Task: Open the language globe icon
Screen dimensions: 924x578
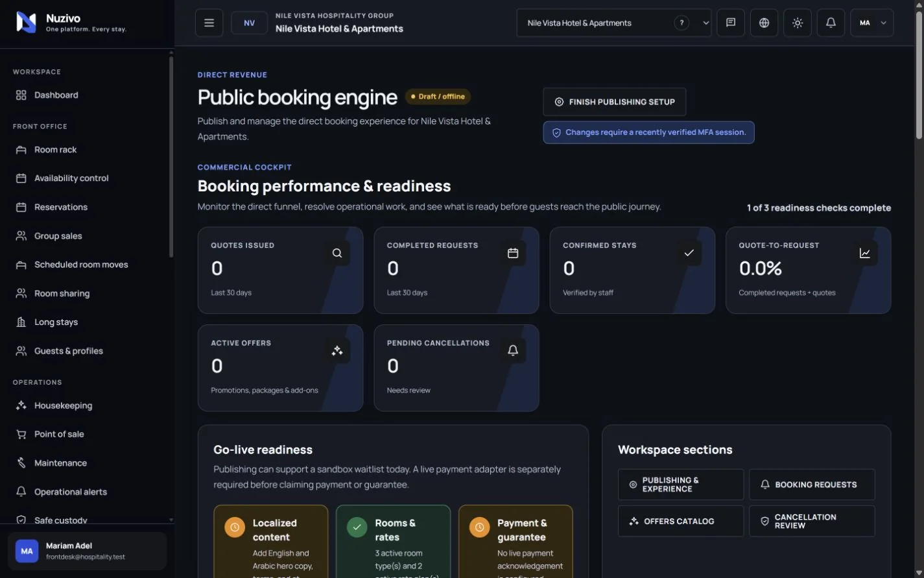Action: pos(764,23)
